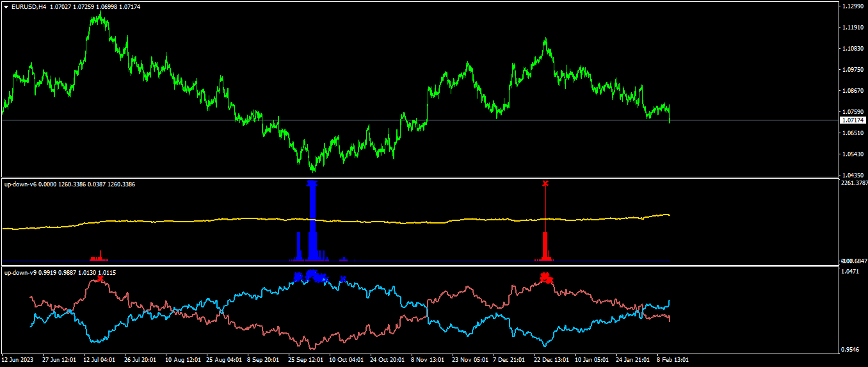The width and height of the screenshot is (868, 367).
Task: Select the up-down-v9 indicator label
Action: [x=20, y=273]
